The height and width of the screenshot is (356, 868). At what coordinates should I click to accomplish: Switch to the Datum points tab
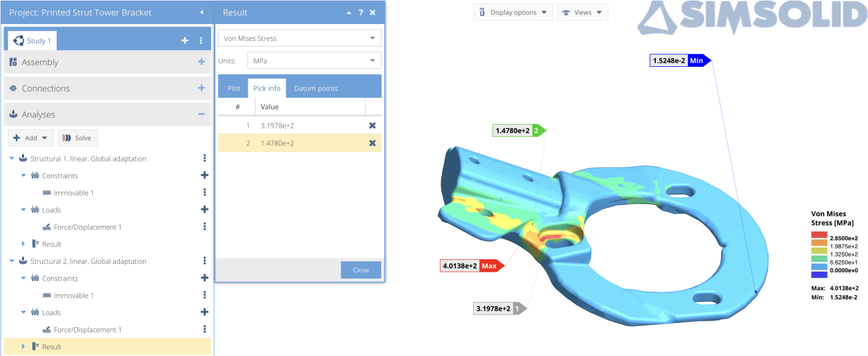pos(315,89)
